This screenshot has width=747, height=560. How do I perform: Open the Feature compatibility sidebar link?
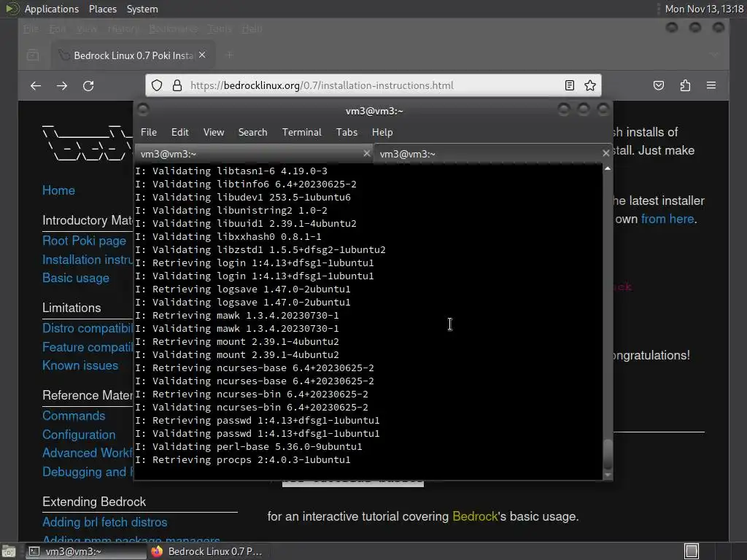(88, 347)
